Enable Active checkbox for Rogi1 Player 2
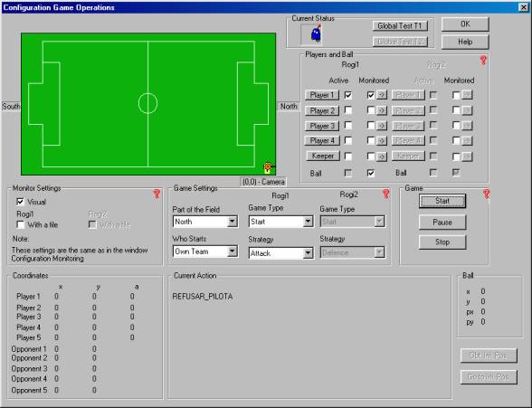This screenshot has height=408, width=532. click(x=348, y=109)
